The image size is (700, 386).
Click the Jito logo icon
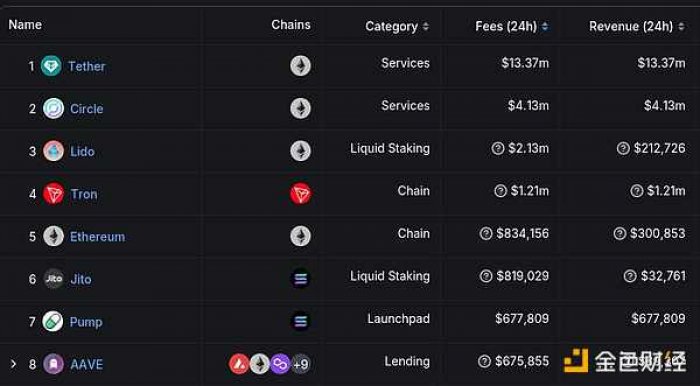pos(54,279)
